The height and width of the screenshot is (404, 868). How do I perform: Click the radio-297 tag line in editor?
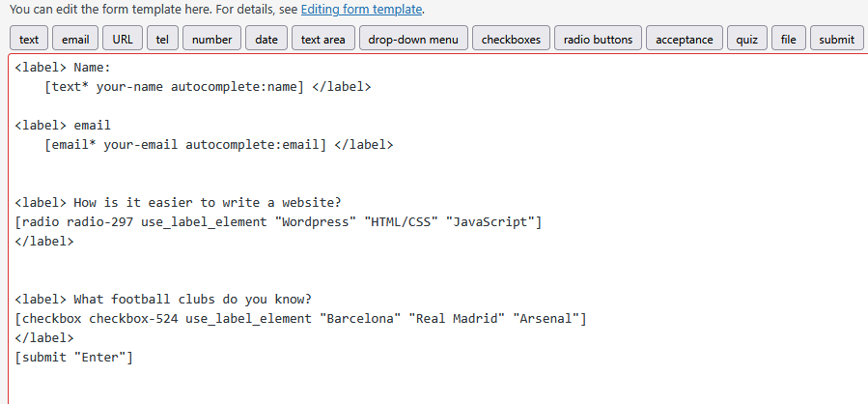point(278,222)
